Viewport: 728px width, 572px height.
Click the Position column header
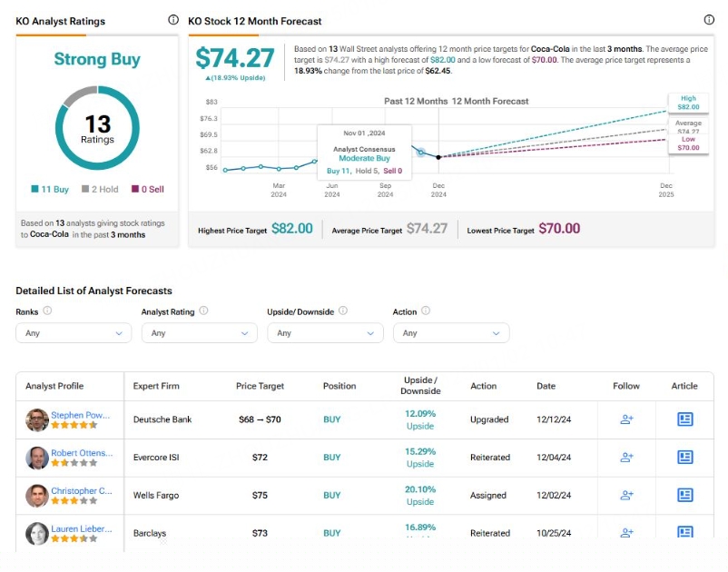click(339, 386)
